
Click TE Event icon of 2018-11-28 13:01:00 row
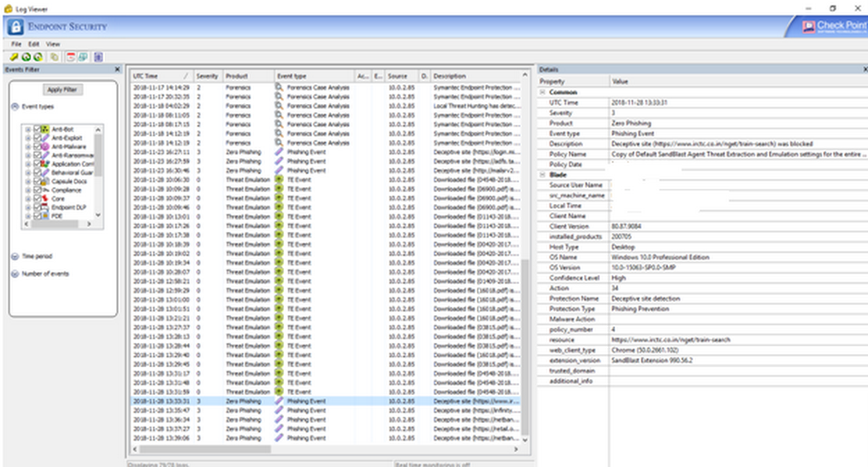point(279,299)
